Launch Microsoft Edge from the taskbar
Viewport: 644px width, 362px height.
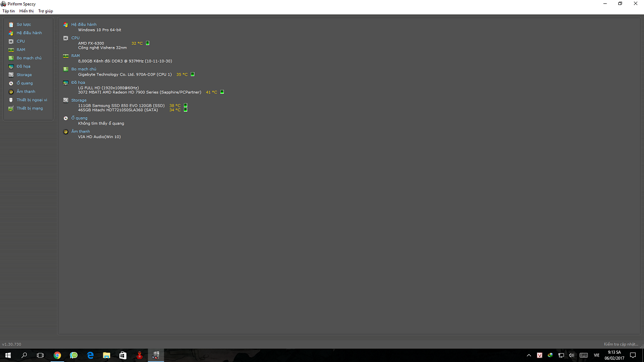pyautogui.click(x=90, y=355)
